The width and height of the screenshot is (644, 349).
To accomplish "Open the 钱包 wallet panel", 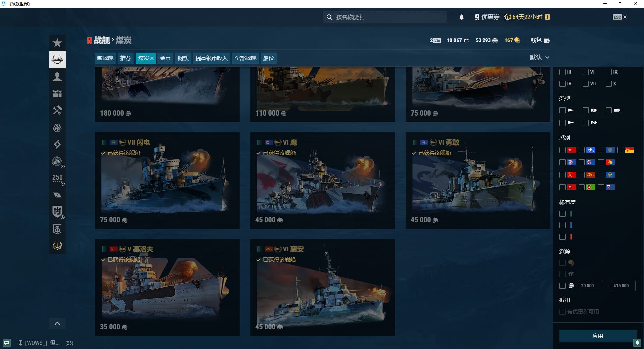I will point(540,40).
